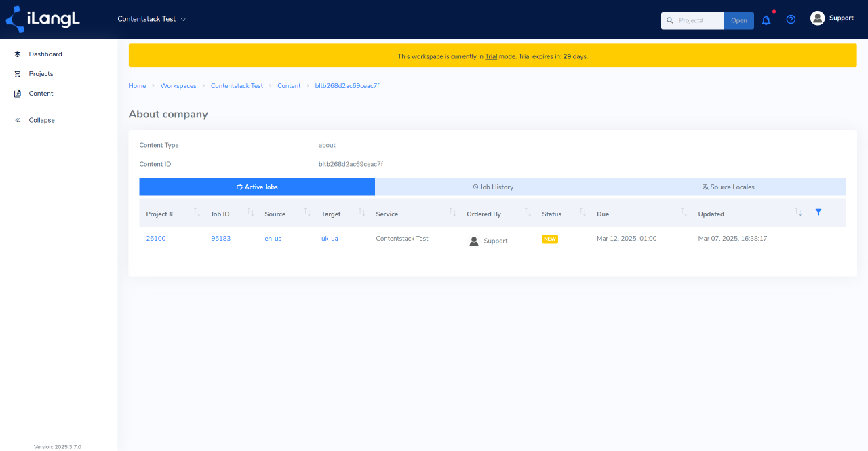Click the iLangL logo
The height and width of the screenshot is (451, 868).
tap(43, 19)
